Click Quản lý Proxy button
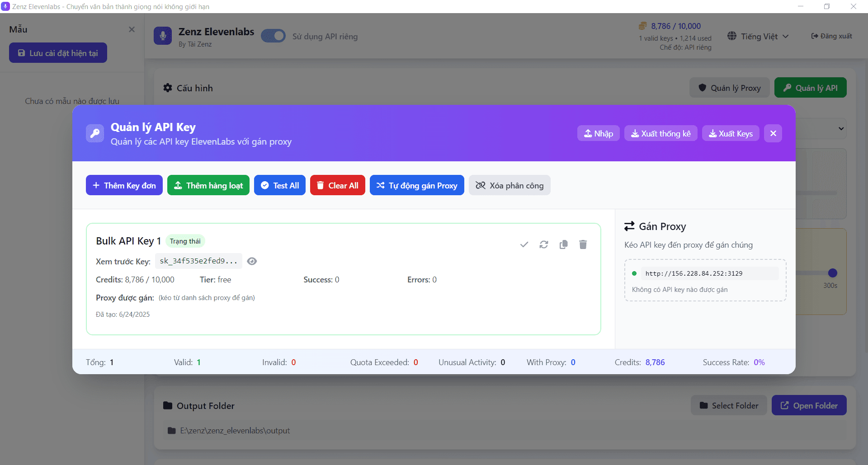Screen dimensions: 868x465 (x=730, y=88)
